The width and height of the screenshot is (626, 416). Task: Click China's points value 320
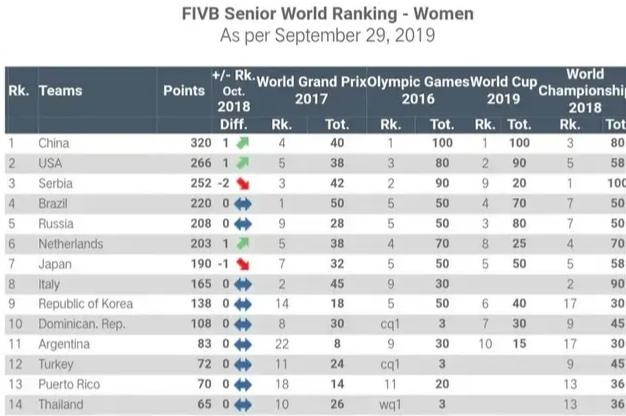tap(201, 143)
